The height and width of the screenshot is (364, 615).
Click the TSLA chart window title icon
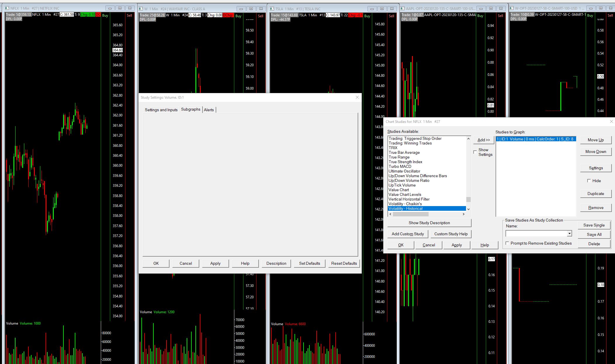(272, 9)
